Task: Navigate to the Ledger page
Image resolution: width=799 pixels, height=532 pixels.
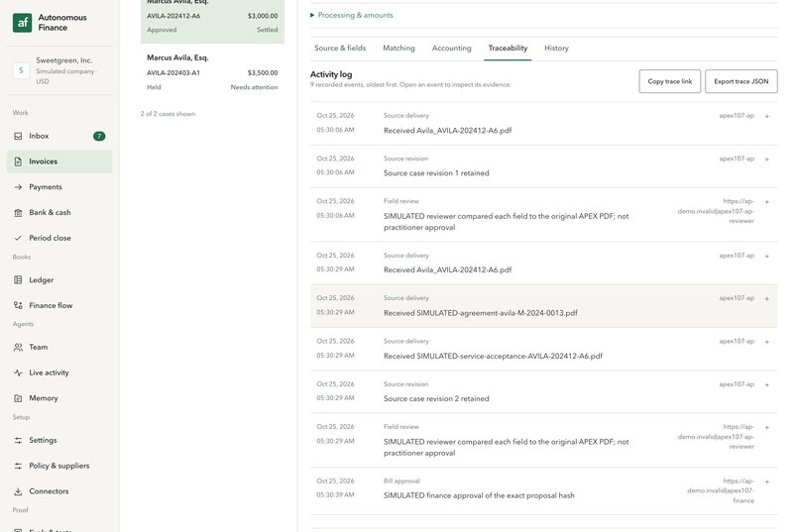Action: click(x=59, y=280)
